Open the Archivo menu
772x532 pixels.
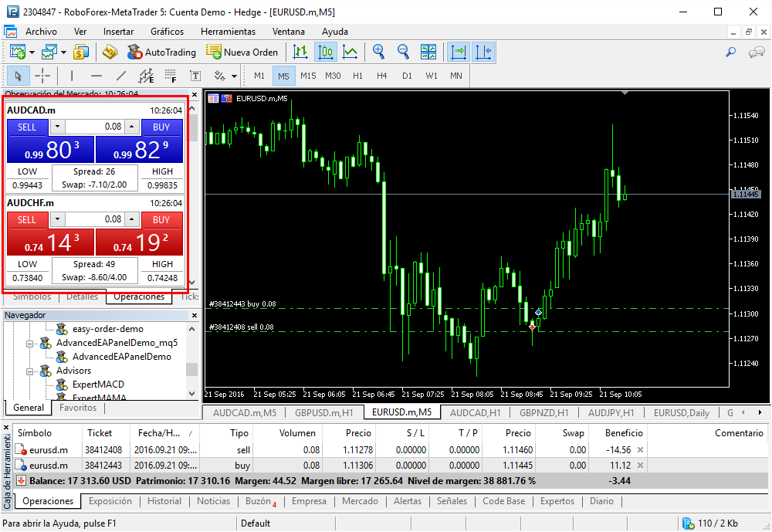[x=42, y=32]
